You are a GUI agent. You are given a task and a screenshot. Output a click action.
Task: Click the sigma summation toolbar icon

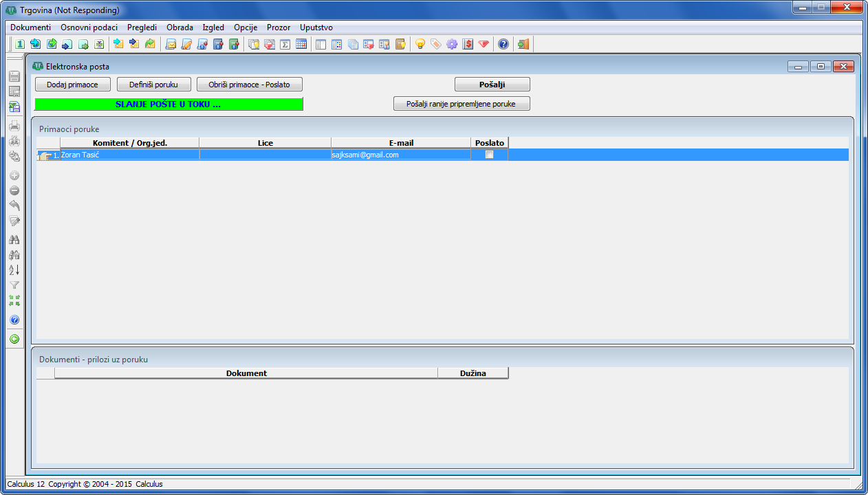tap(285, 44)
